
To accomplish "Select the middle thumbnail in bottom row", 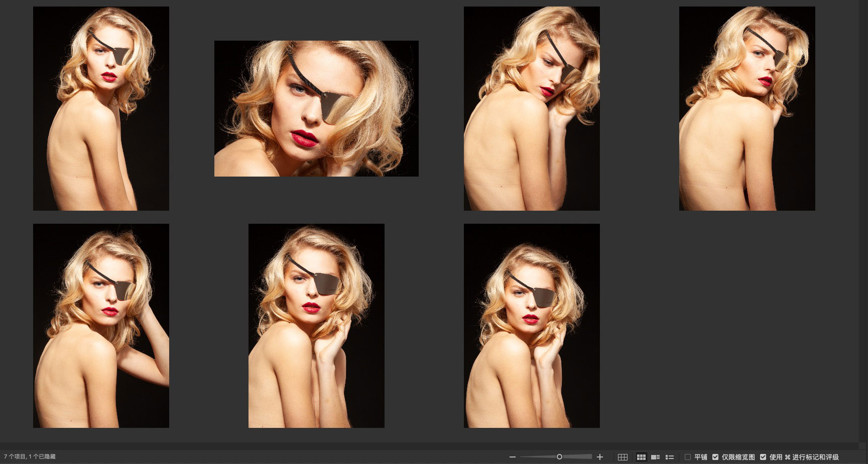I will point(316,326).
